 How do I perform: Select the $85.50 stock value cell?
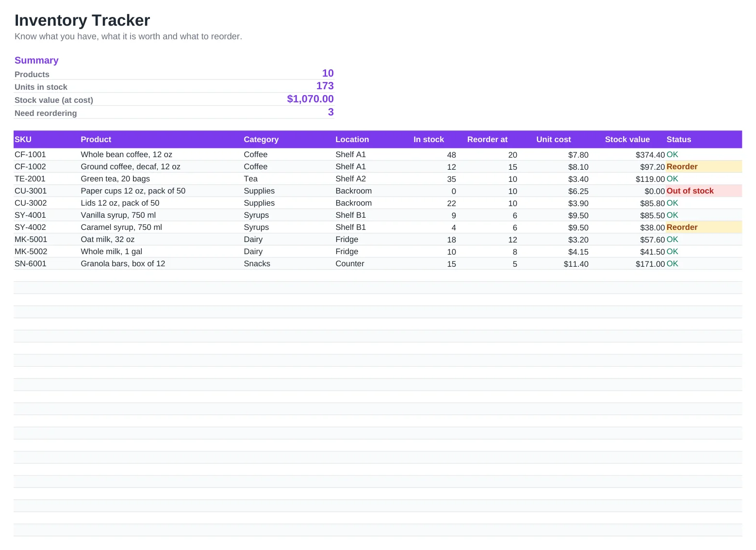click(x=653, y=215)
